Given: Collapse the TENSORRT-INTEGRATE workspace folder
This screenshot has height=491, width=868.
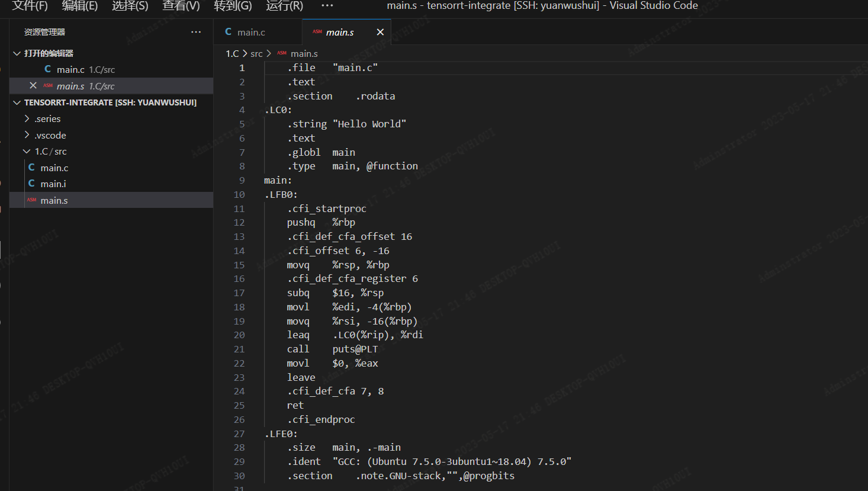Looking at the screenshot, I should (x=111, y=102).
